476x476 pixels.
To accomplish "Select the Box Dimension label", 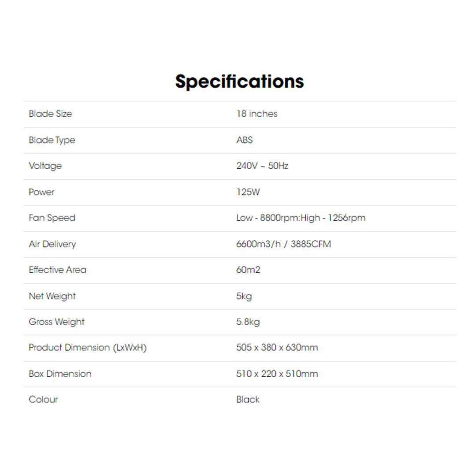I will 60,374.
